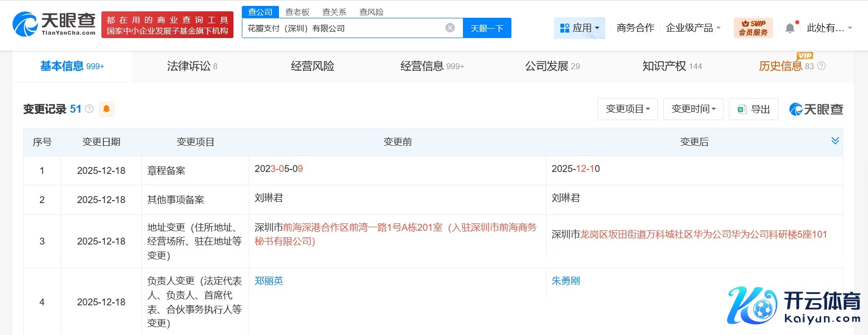Open 朱勇刚 person link
Screen dimensions: 868x335
(565, 281)
